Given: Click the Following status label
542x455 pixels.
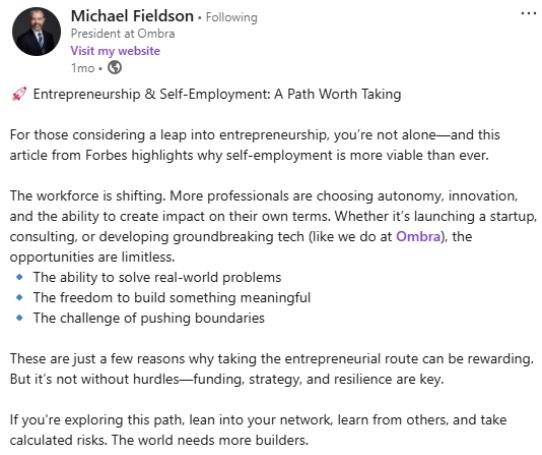Looking at the screenshot, I should coord(232,17).
